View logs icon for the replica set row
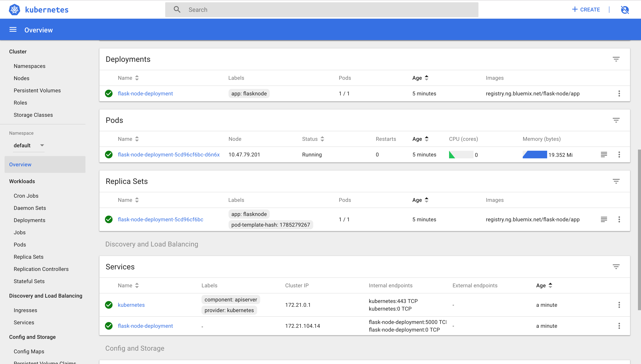 coord(604,219)
